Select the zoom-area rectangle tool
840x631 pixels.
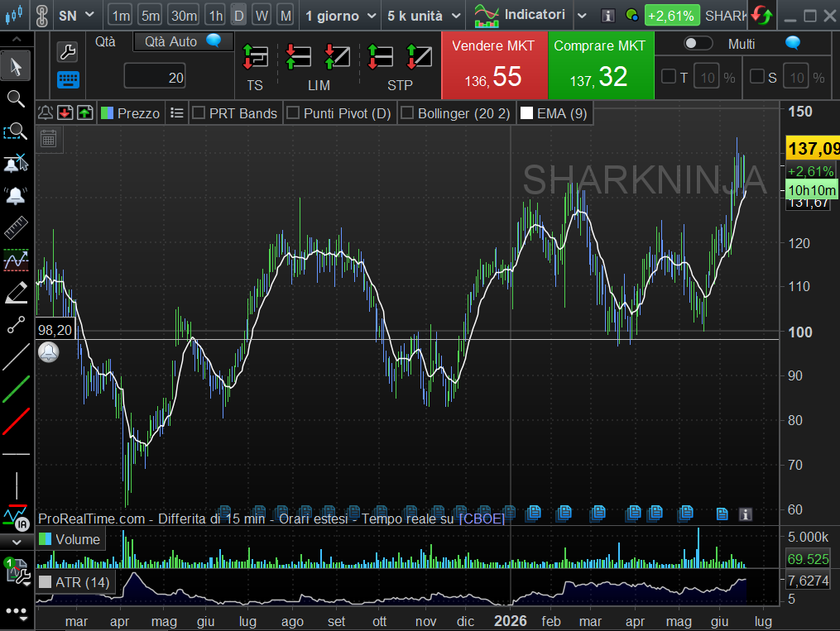[16, 131]
